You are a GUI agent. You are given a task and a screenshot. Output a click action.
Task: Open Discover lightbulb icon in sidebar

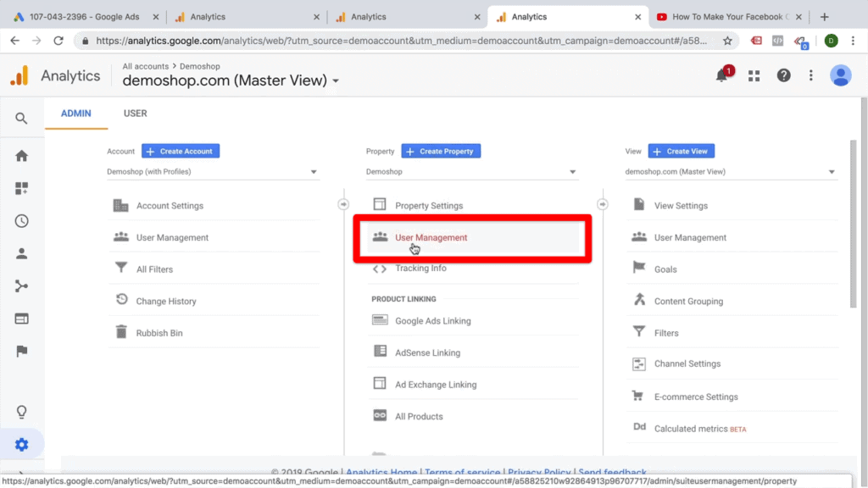[x=21, y=412]
